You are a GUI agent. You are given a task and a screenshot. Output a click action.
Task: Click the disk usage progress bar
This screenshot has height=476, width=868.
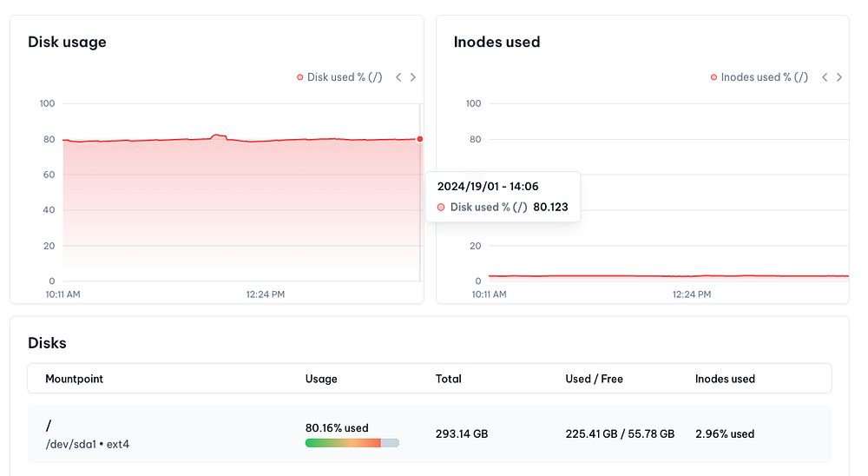(x=352, y=443)
